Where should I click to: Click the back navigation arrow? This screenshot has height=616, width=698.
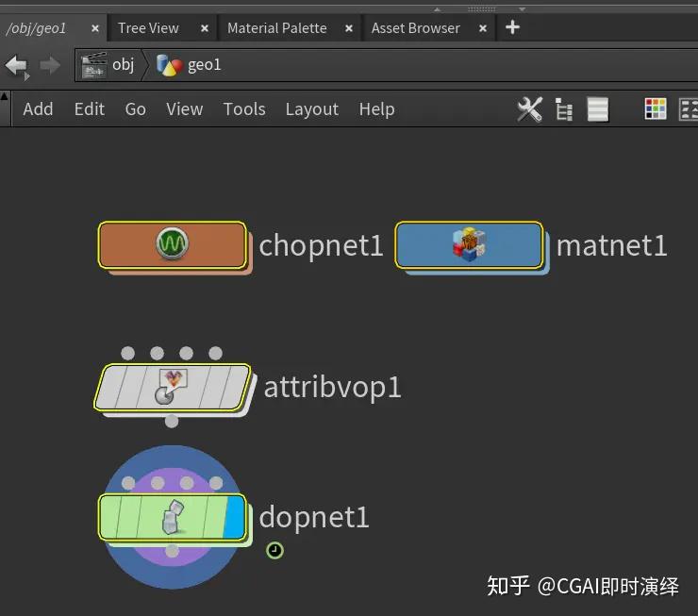[x=17, y=66]
